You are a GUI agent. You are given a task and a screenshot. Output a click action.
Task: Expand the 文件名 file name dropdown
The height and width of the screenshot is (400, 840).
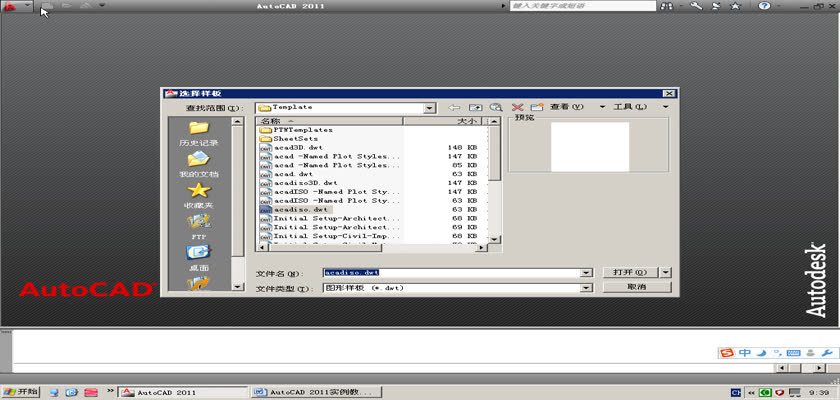[587, 273]
